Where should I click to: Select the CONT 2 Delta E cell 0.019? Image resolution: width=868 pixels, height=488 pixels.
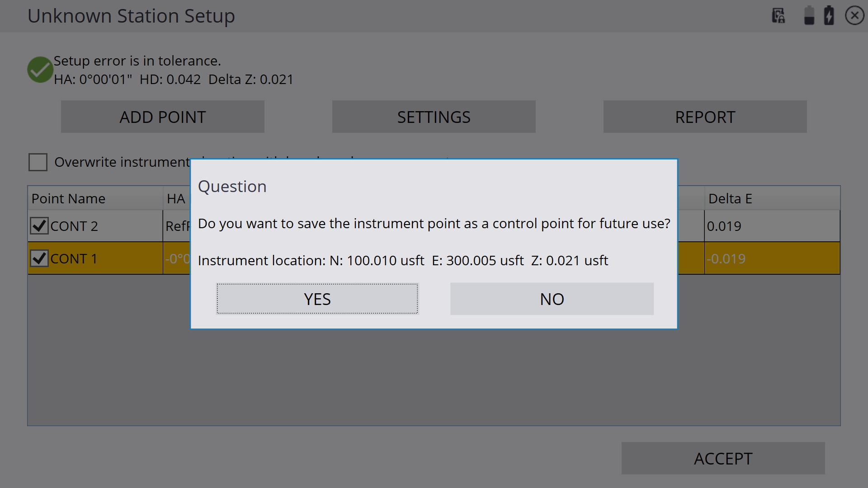click(x=772, y=226)
